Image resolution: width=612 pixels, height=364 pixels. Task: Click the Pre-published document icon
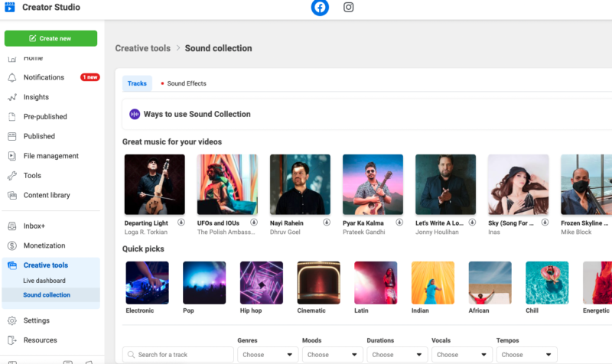[12, 117]
